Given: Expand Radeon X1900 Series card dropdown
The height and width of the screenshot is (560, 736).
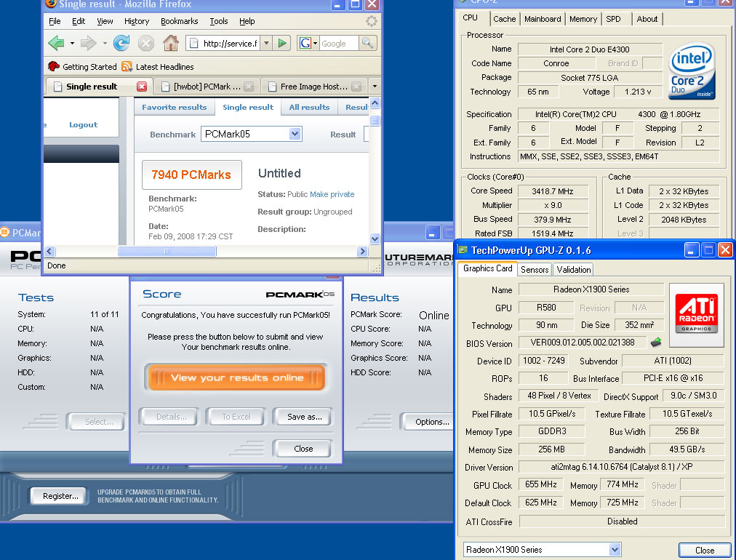Looking at the screenshot, I should [x=614, y=549].
